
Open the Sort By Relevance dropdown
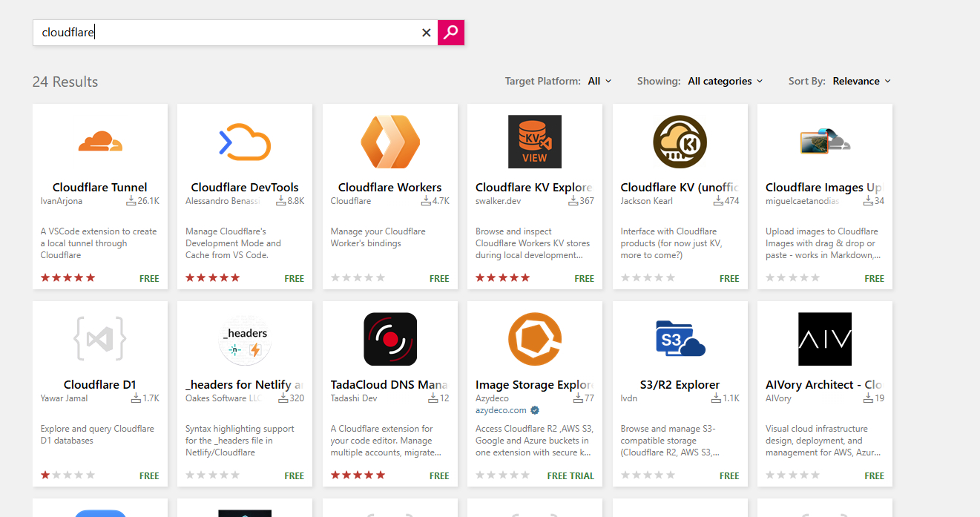(861, 82)
